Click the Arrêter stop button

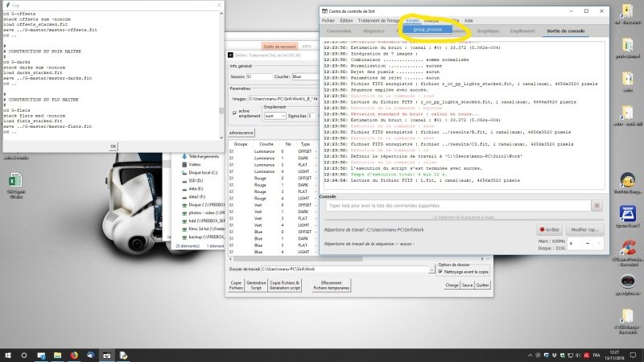(550, 230)
